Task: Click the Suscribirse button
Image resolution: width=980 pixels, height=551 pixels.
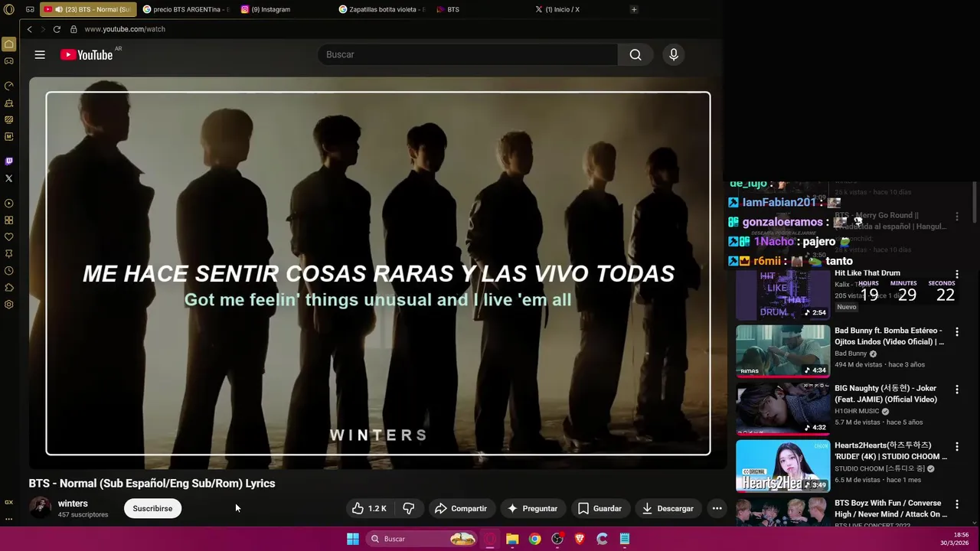Action: pos(152,508)
